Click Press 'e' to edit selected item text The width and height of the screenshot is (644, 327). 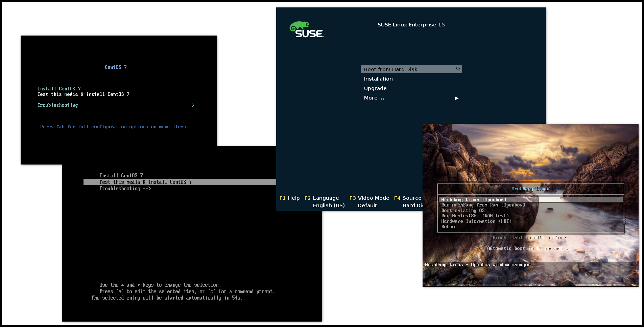tap(187, 291)
